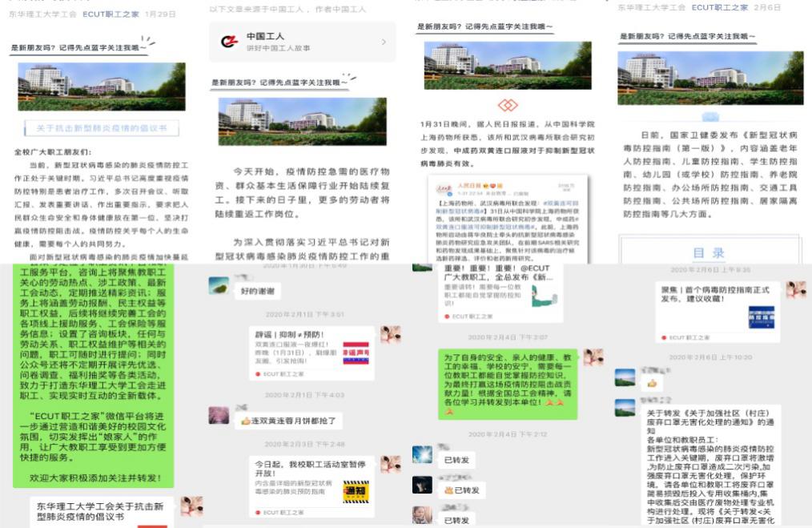The image size is (812, 528).
Task: Tap the avatar beside 连双黄连蓉月饼都抢了 message
Action: point(219,415)
